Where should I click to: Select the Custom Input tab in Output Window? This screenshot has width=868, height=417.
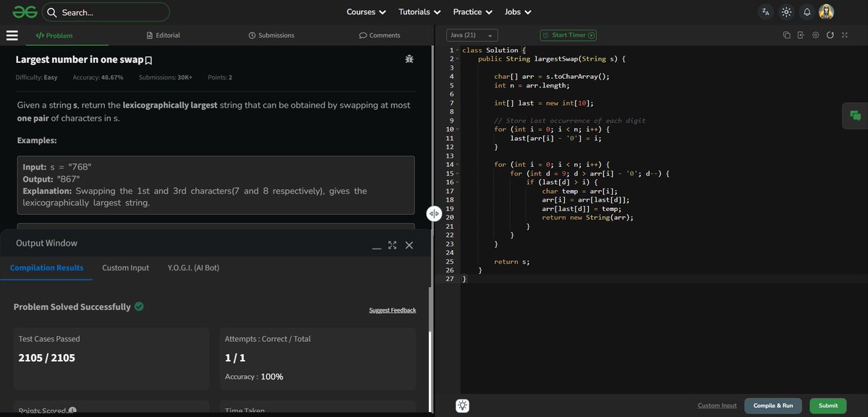(125, 267)
